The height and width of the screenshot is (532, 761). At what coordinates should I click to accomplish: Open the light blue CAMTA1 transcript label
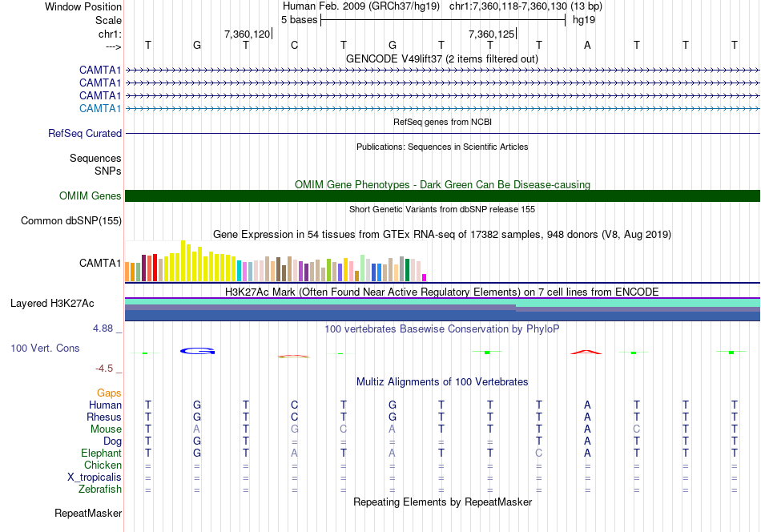pos(100,108)
